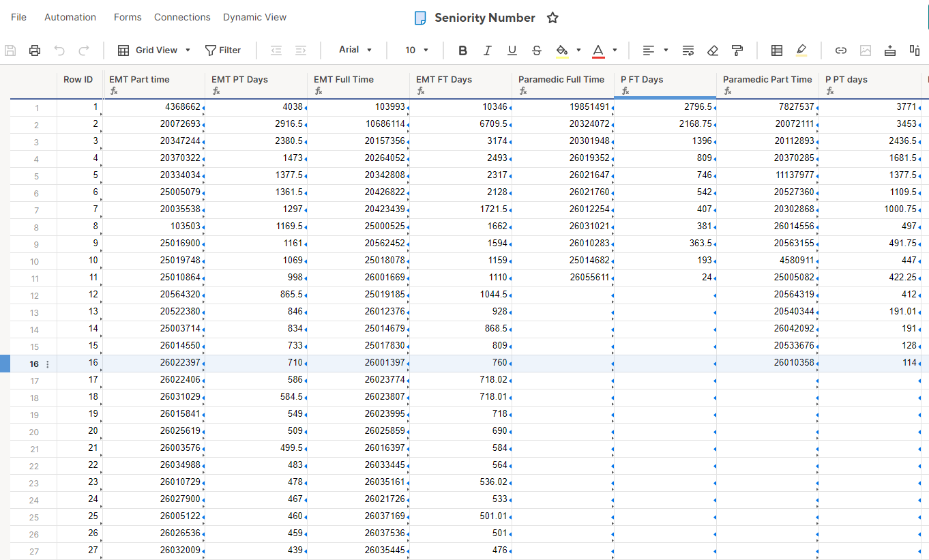Select the EMT Part time column header
The width and height of the screenshot is (929, 560).
coord(154,84)
